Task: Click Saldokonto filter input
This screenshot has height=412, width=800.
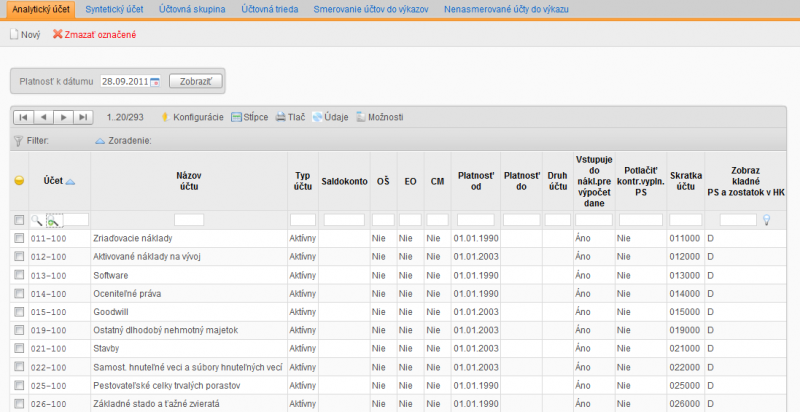Action: point(344,220)
